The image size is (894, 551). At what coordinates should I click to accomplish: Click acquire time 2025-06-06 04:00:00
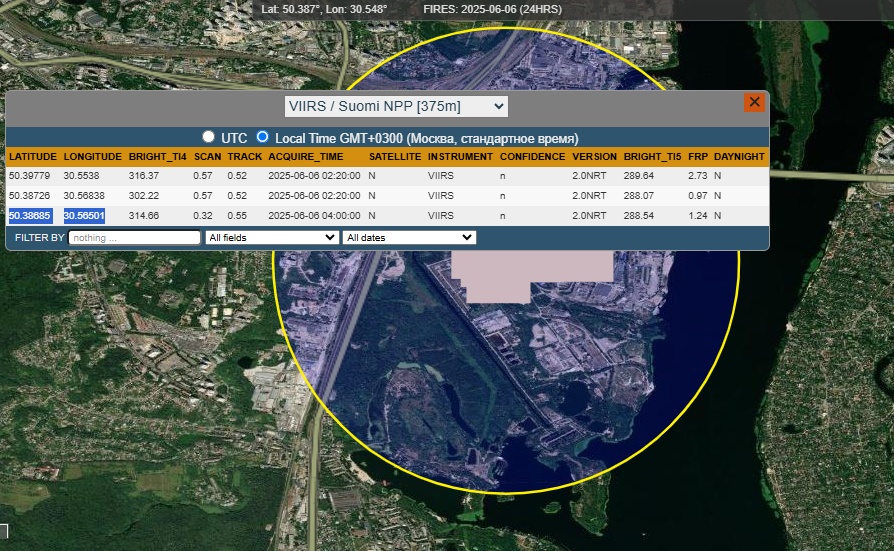[314, 216]
